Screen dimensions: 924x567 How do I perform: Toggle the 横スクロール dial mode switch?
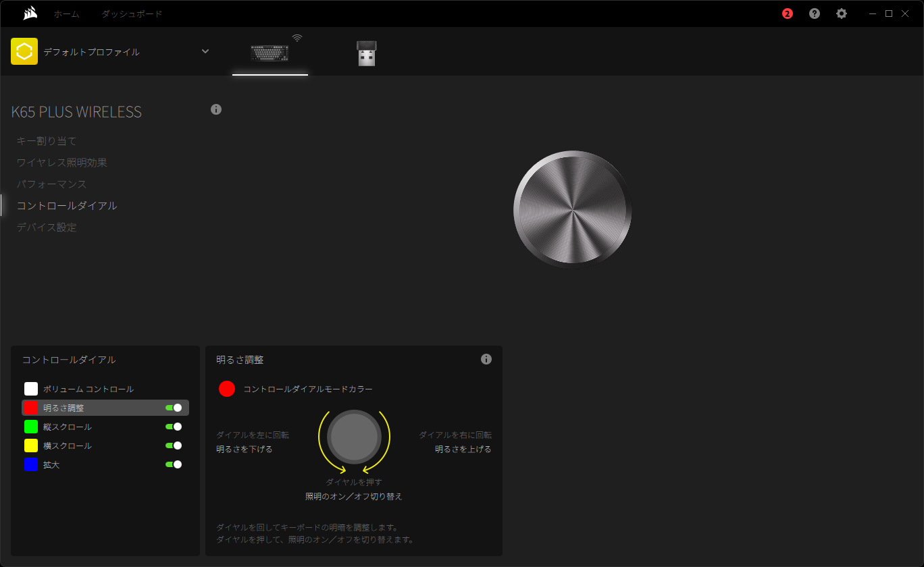click(x=174, y=446)
